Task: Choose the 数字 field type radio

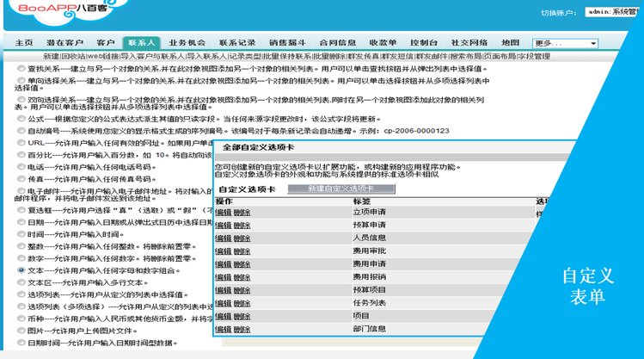Action: click(x=21, y=258)
